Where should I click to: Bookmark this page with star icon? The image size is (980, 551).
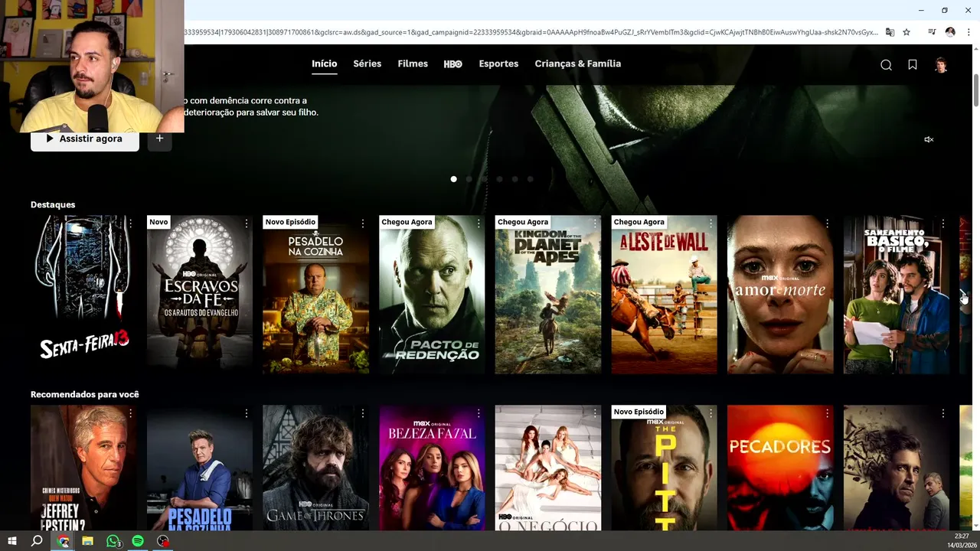click(x=906, y=32)
